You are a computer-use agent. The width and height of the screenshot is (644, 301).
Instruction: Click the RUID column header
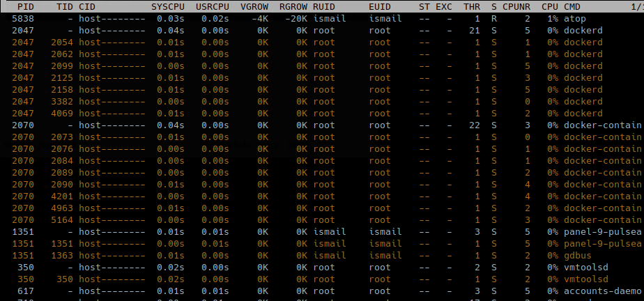[x=323, y=6]
